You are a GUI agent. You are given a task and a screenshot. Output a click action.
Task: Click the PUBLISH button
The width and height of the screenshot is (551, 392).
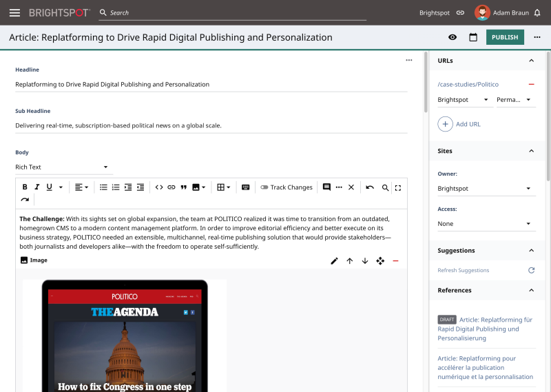(505, 37)
